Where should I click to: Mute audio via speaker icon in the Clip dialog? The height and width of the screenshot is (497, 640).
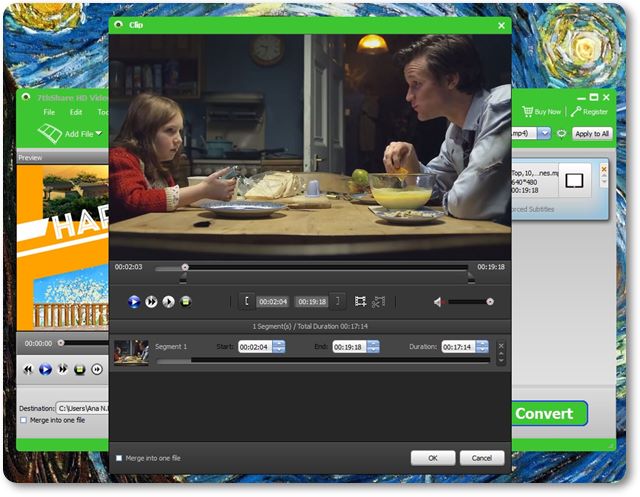(x=438, y=302)
